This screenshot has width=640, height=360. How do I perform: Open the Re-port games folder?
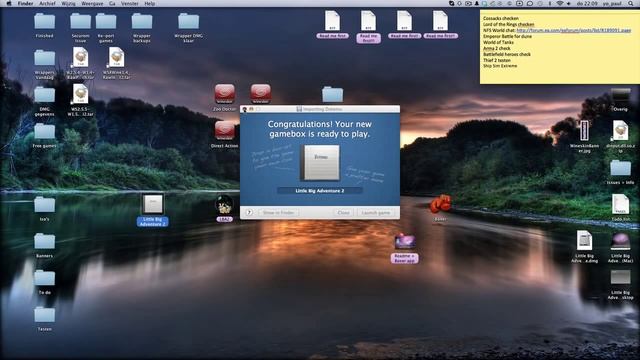coord(106,21)
